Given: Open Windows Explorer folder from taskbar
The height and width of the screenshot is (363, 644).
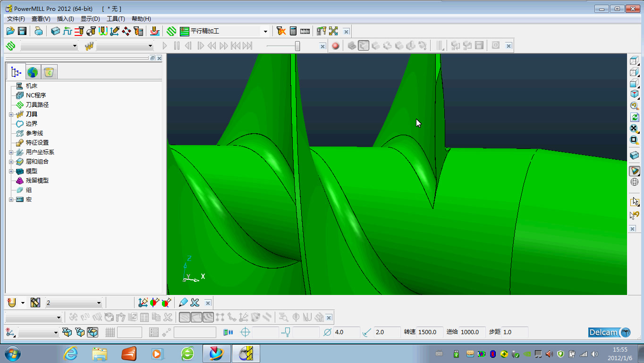Looking at the screenshot, I should (100, 354).
